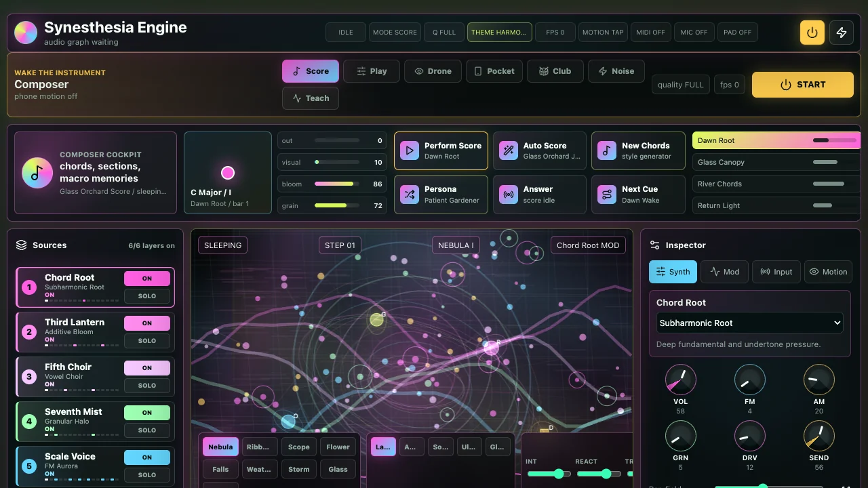The image size is (868, 488).
Task: Click the Persona shuffle icon
Action: click(x=410, y=195)
